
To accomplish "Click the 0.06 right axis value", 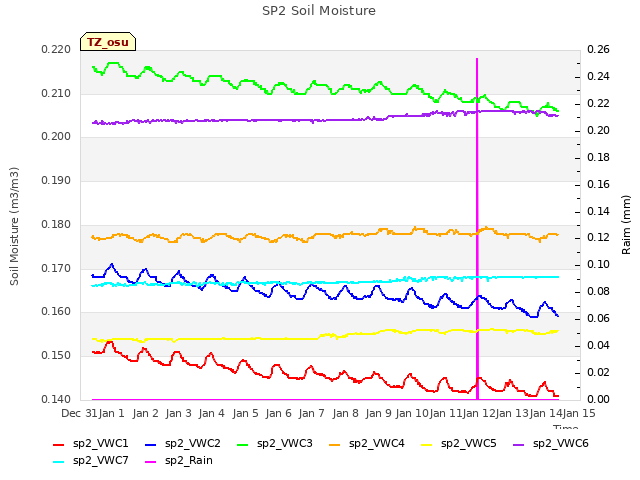I will pos(598,318).
